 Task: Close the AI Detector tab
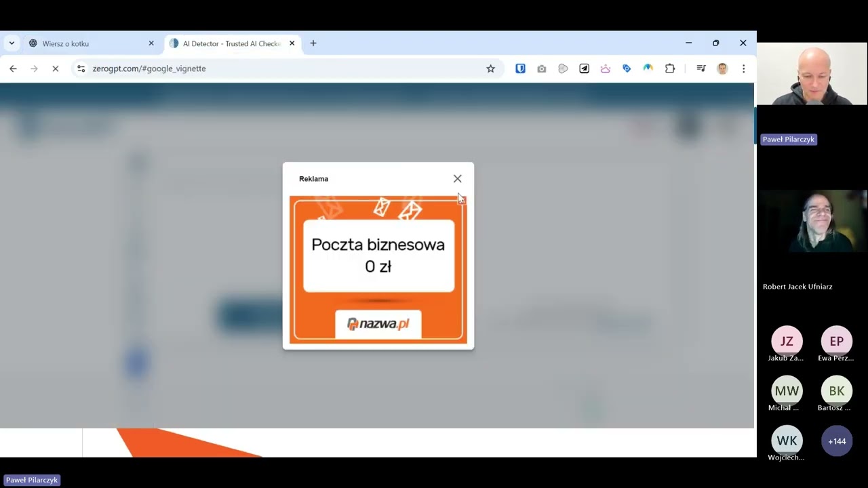point(292,43)
